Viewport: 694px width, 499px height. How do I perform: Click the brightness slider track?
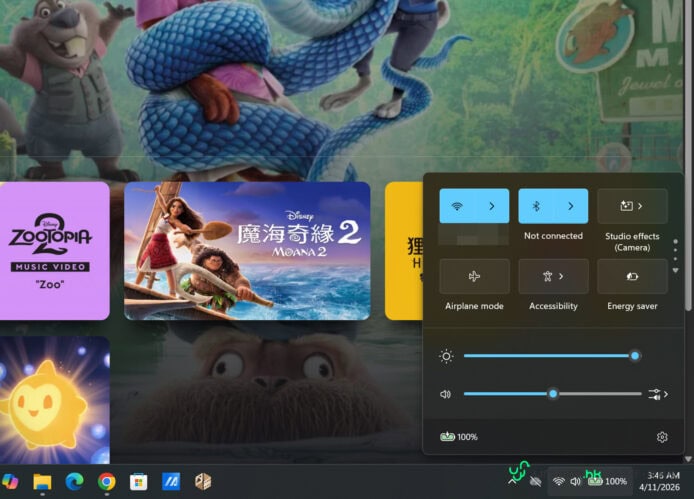pos(550,356)
